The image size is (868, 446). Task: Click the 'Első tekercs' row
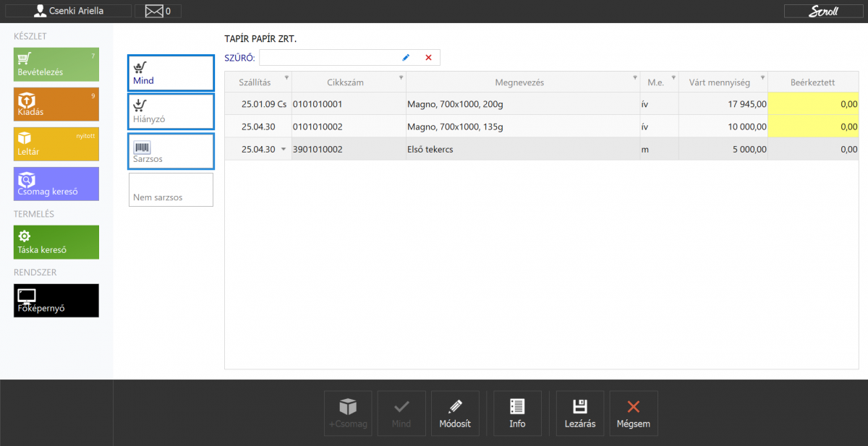pos(542,150)
